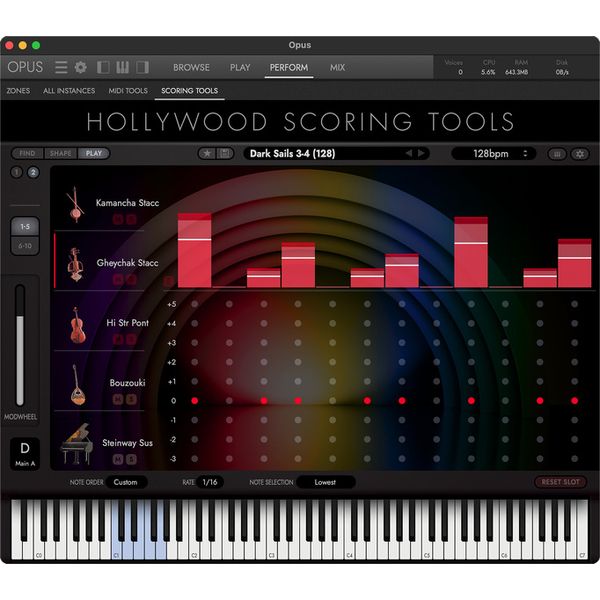The height and width of the screenshot is (600, 600).
Task: Show slots 1-5
Action: click(25, 227)
